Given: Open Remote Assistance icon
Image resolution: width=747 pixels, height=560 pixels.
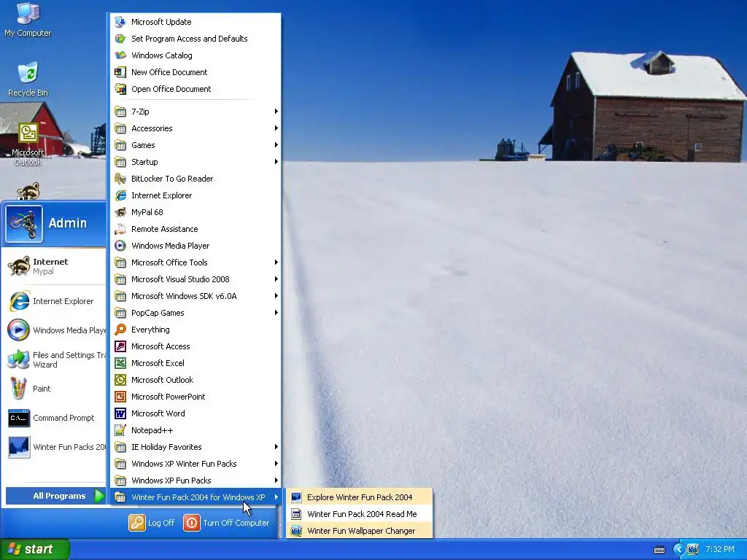Looking at the screenshot, I should point(120,229).
